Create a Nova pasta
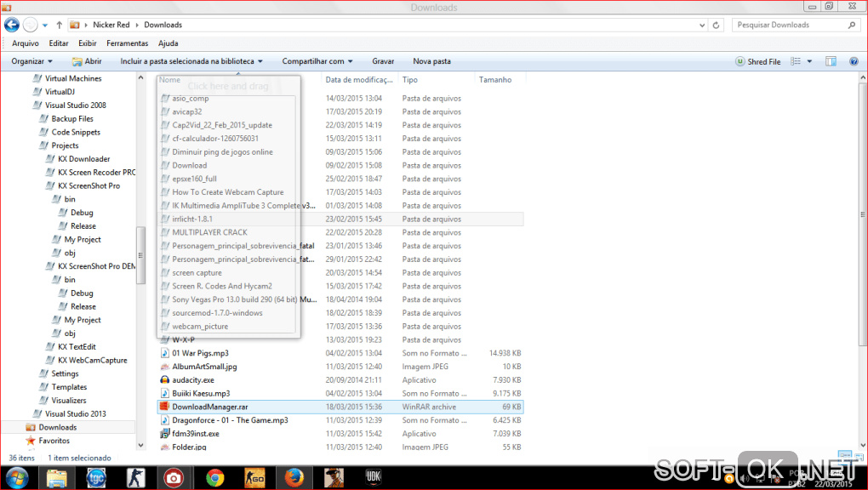 [431, 61]
